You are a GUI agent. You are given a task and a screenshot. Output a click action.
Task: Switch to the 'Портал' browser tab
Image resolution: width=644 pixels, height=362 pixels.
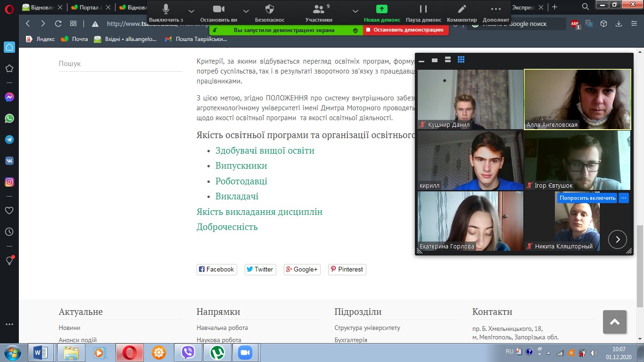(90, 7)
